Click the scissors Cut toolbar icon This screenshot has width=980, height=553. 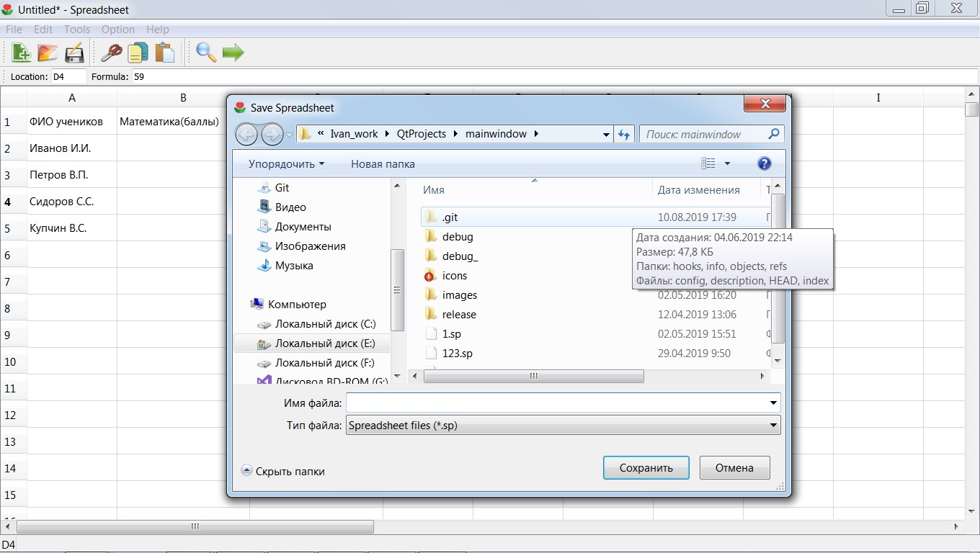point(111,53)
